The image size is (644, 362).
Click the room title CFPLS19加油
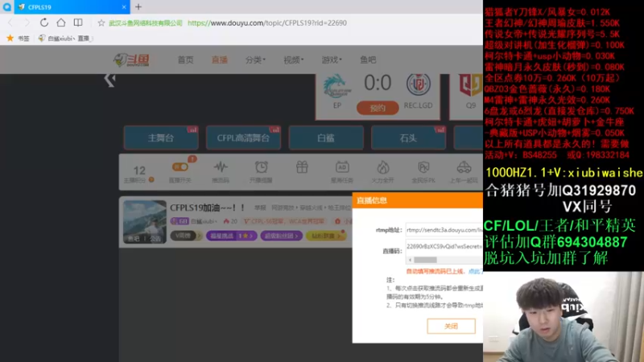coord(208,208)
